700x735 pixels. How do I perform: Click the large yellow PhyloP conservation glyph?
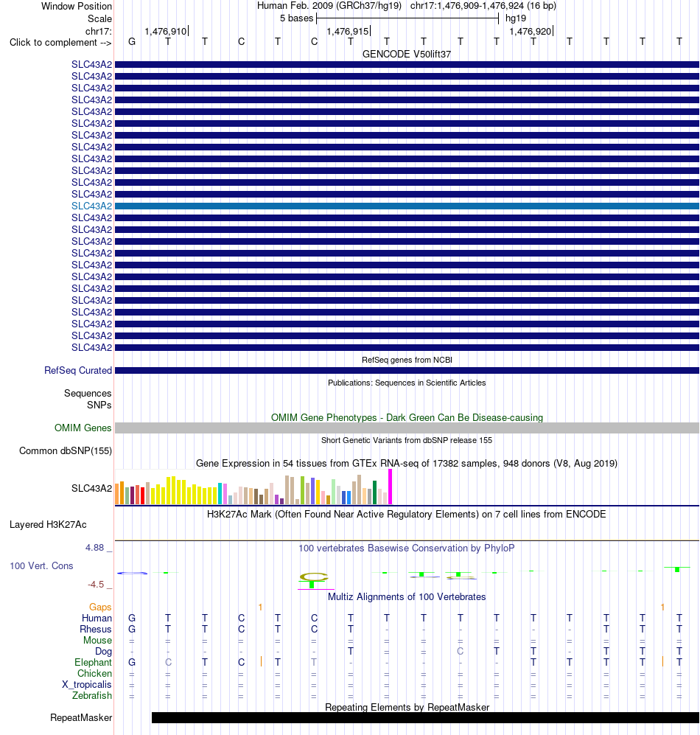coord(314,577)
